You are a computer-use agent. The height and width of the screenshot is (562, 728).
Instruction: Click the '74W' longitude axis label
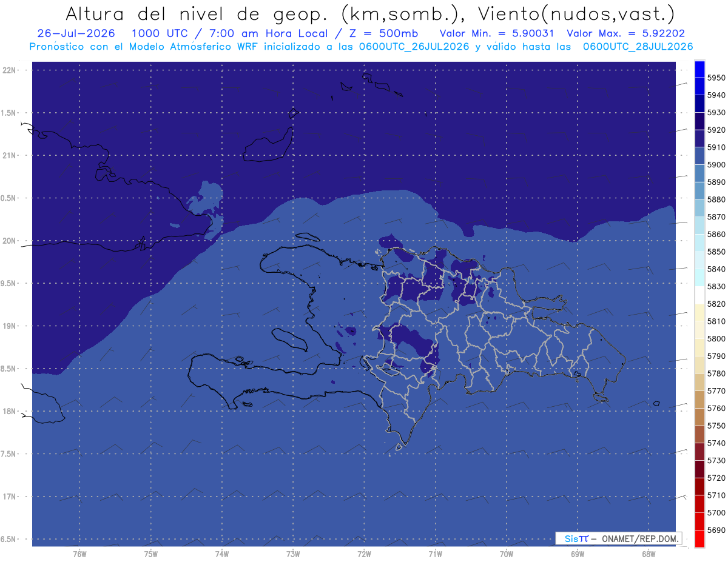(x=221, y=554)
